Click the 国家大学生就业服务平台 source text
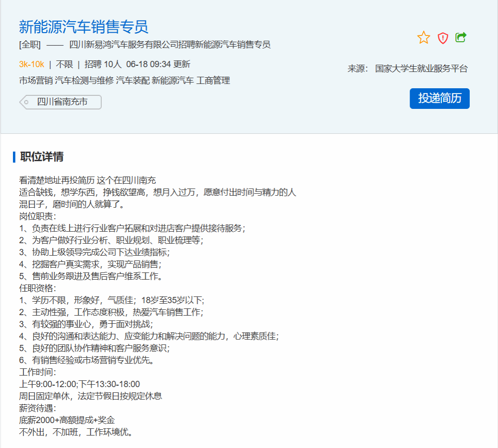Viewport: 498px width, 448px height. 421,69
